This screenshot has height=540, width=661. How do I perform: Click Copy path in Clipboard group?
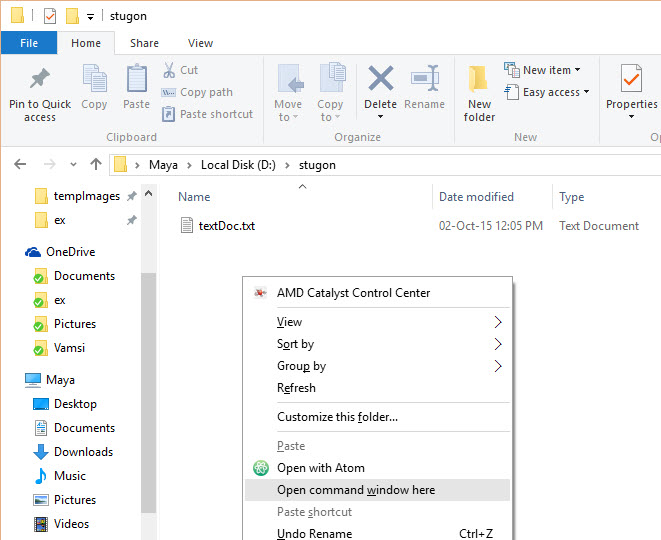(x=206, y=92)
